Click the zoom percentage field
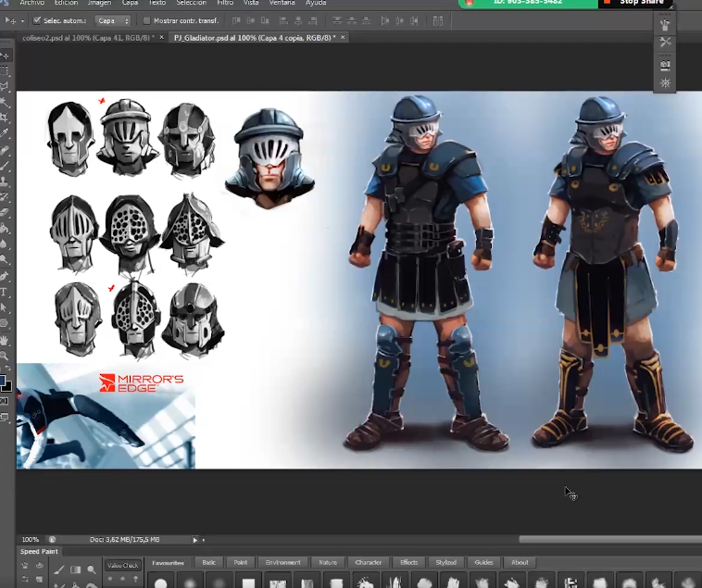This screenshot has width=702, height=588. [31, 540]
